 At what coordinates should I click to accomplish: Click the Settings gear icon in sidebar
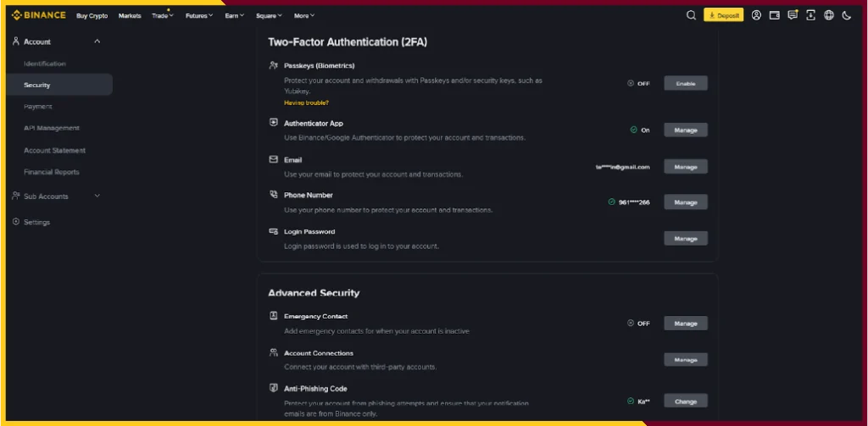[16, 222]
